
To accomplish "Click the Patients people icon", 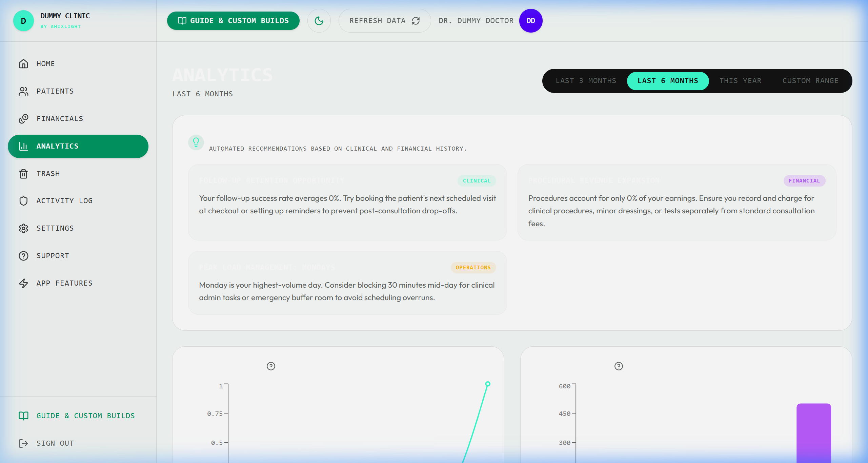I will 23,91.
